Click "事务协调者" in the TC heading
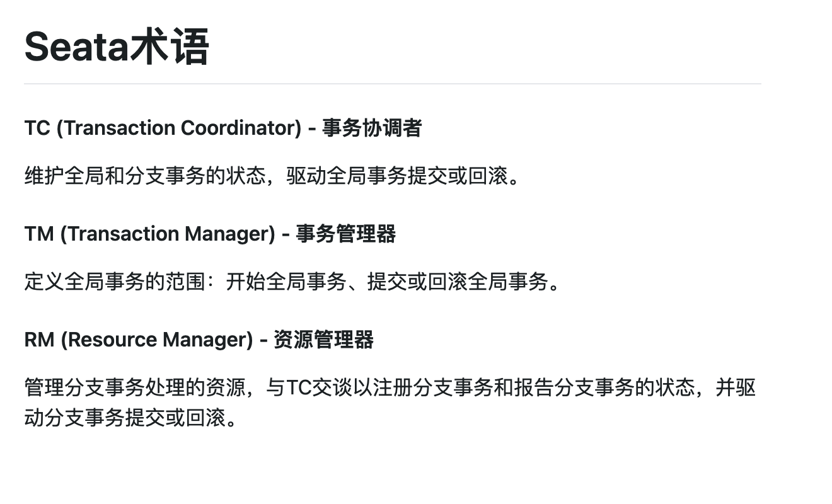Image resolution: width=832 pixels, height=504 pixels. [x=372, y=128]
